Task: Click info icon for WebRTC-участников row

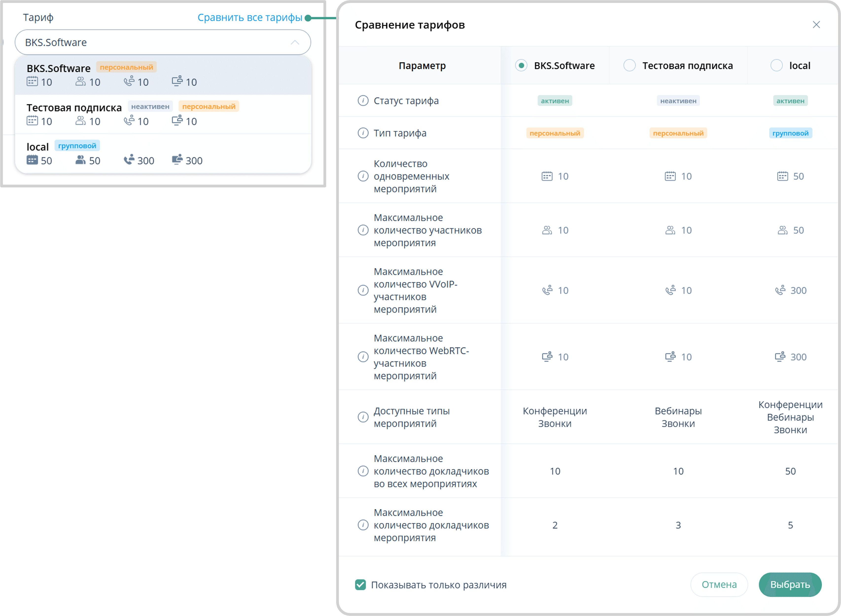Action: click(363, 357)
